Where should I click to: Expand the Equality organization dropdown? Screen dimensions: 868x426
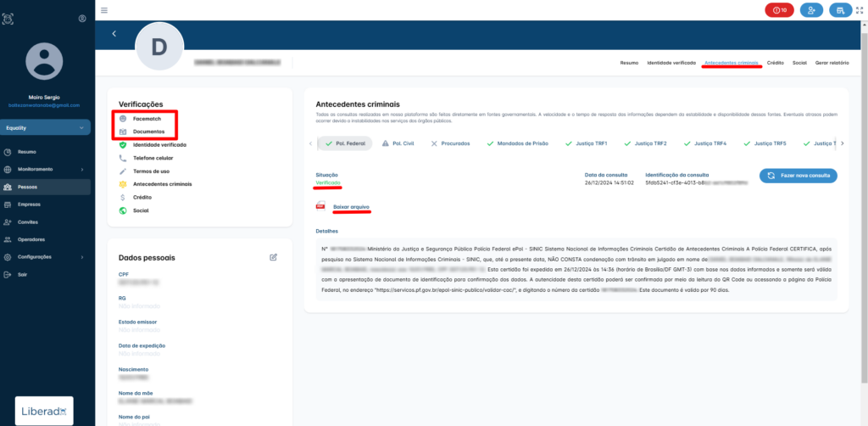pos(45,128)
